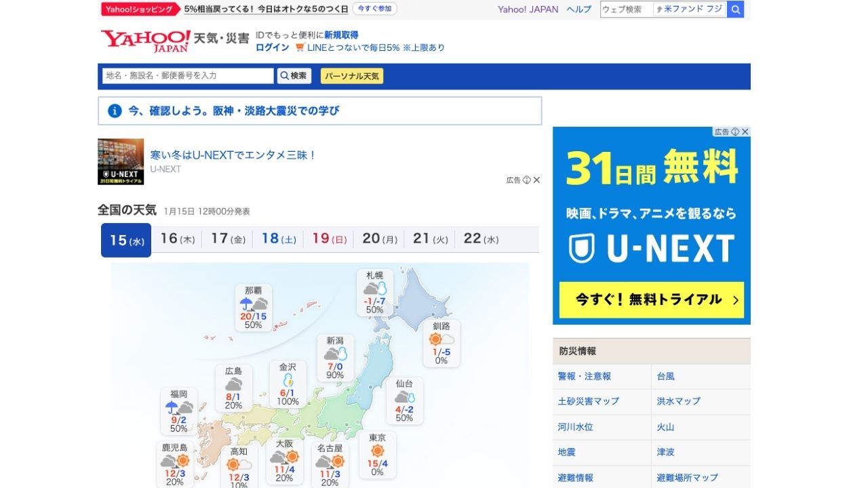Click the 釧路 weather icon on map
The width and height of the screenshot is (868, 488).
pyautogui.click(x=441, y=339)
